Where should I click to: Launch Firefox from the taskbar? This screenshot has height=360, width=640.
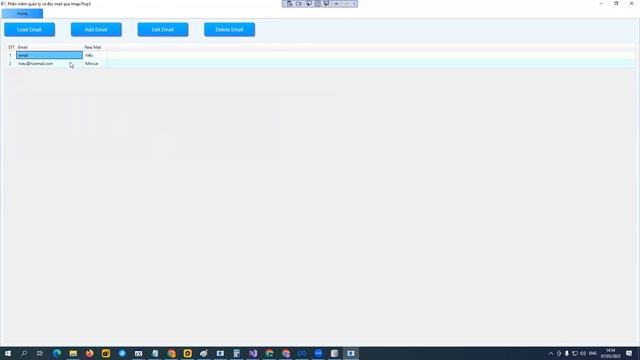coord(89,353)
